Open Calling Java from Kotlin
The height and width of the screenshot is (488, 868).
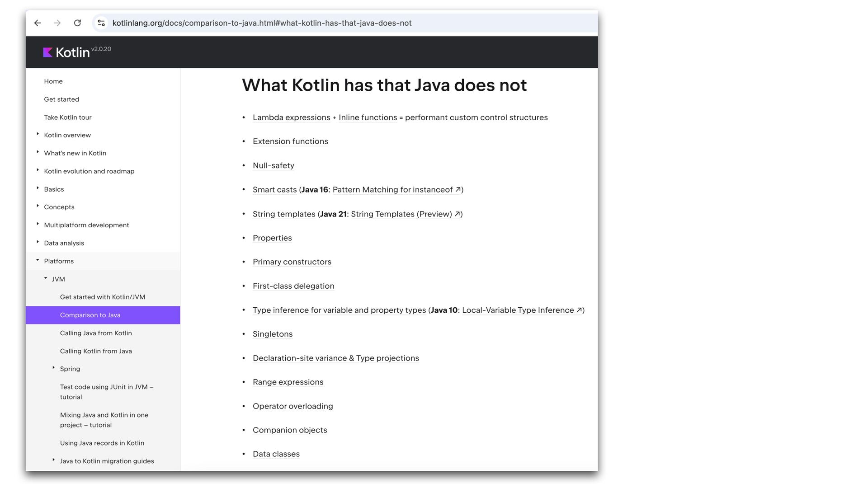pos(96,333)
